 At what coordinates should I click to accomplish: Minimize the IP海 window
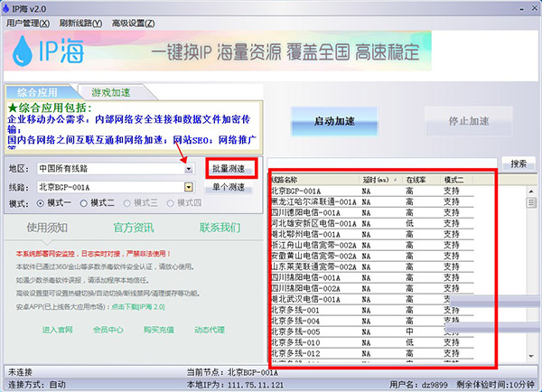521,9
